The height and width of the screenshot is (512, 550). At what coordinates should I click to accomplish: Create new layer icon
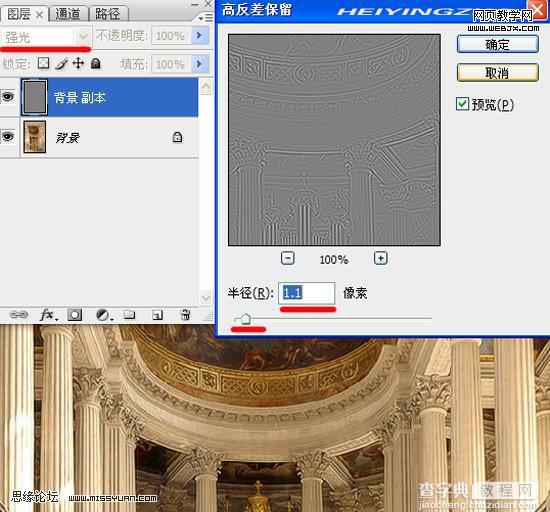coord(157,315)
